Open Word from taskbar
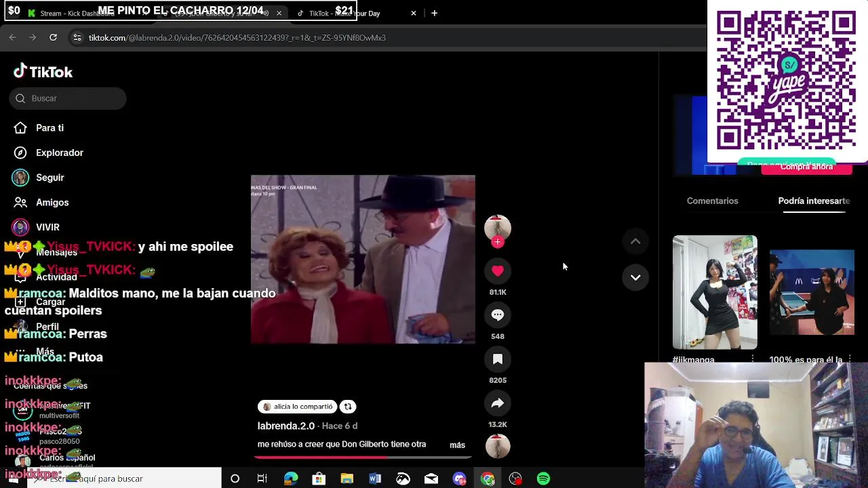 point(375,479)
